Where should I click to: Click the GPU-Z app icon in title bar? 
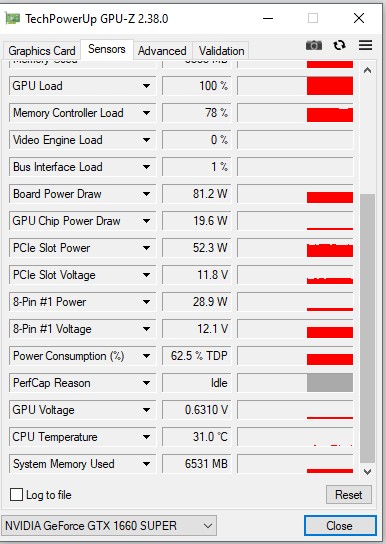12,18
